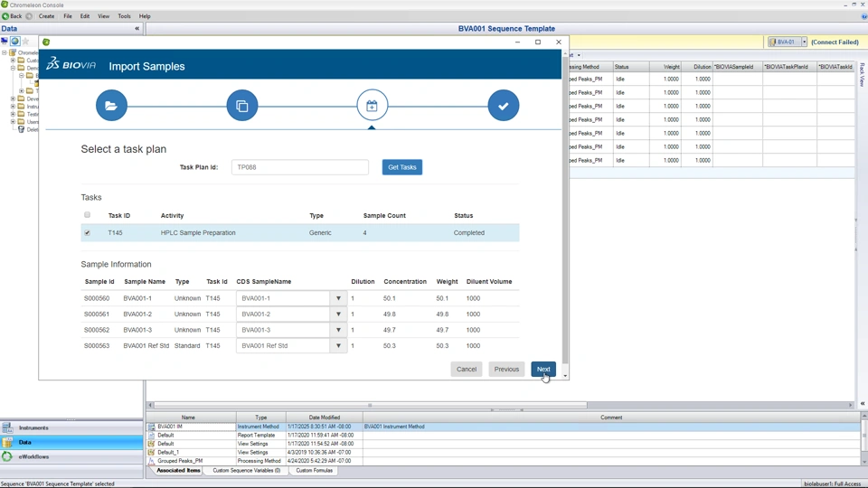Click the Task Plan Id input field
Image resolution: width=868 pixels, height=488 pixels.
click(x=299, y=167)
